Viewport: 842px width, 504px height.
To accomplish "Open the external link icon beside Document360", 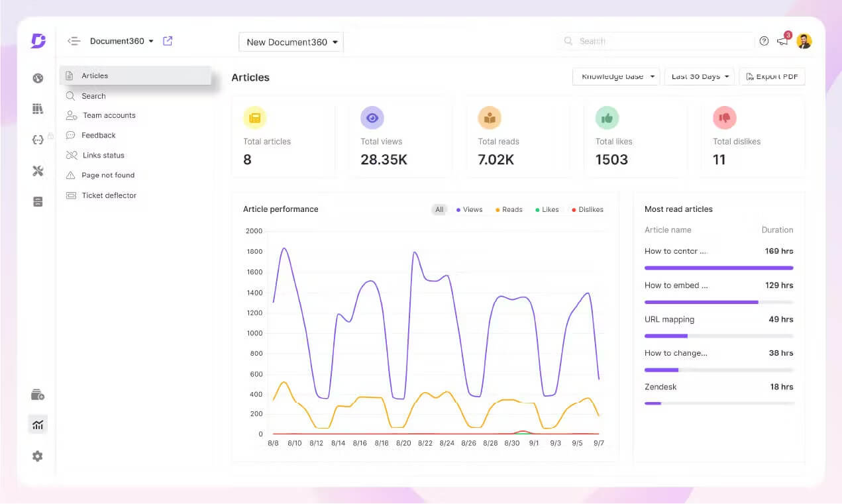I will point(168,41).
